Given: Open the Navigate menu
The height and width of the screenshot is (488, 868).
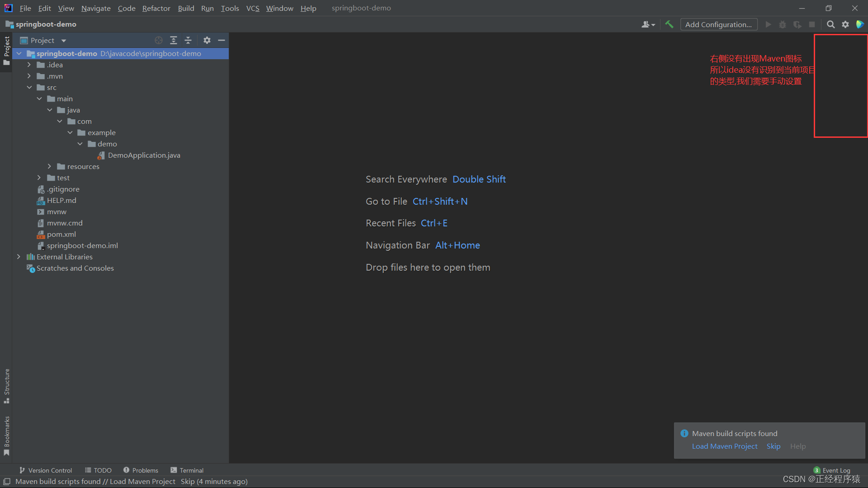Looking at the screenshot, I should point(96,8).
